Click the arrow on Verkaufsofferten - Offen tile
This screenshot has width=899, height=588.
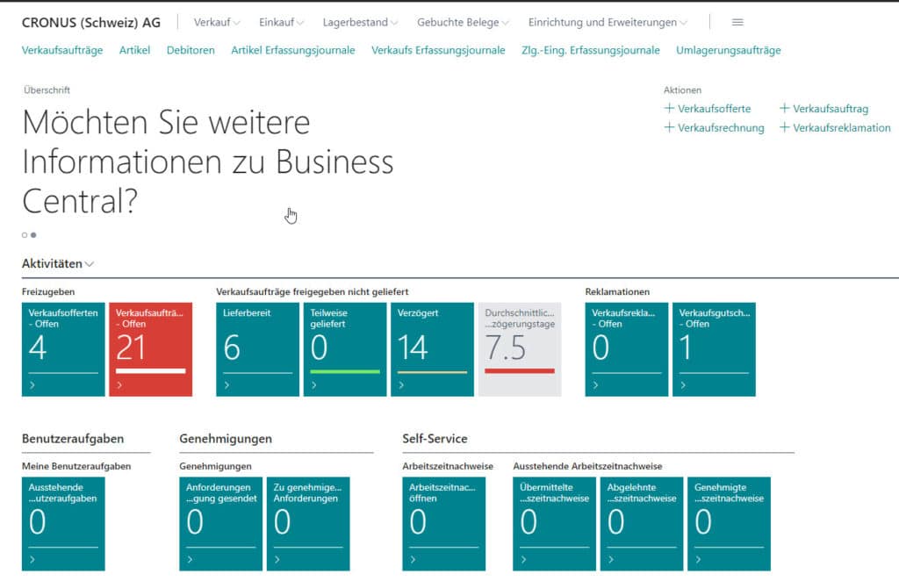[x=32, y=385]
